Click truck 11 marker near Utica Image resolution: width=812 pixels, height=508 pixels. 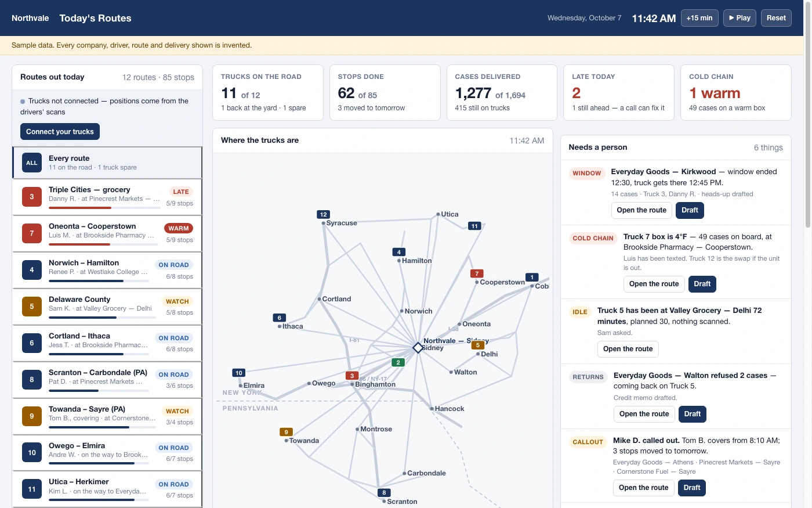(x=475, y=226)
